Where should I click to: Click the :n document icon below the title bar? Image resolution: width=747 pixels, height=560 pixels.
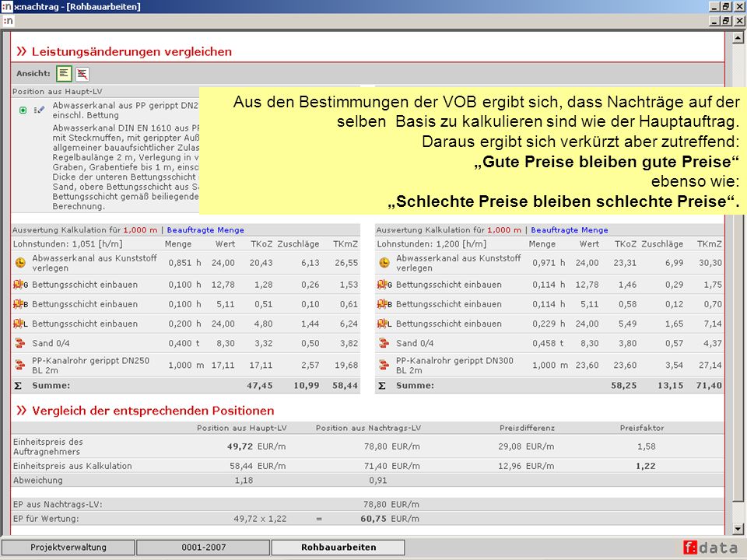pyautogui.click(x=8, y=21)
